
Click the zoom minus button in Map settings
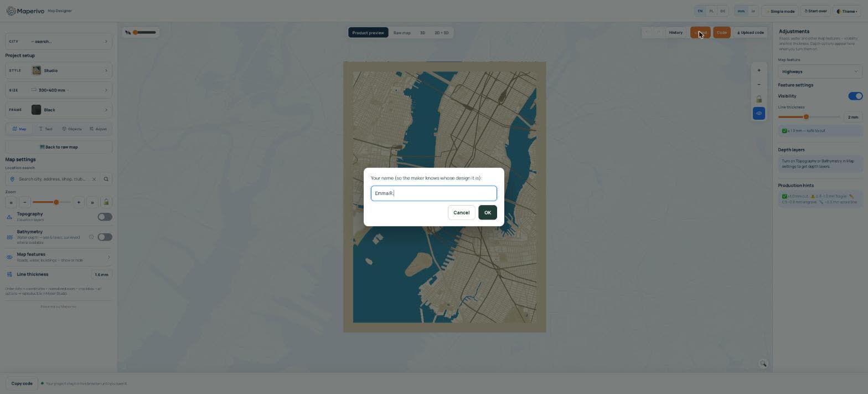[24, 202]
